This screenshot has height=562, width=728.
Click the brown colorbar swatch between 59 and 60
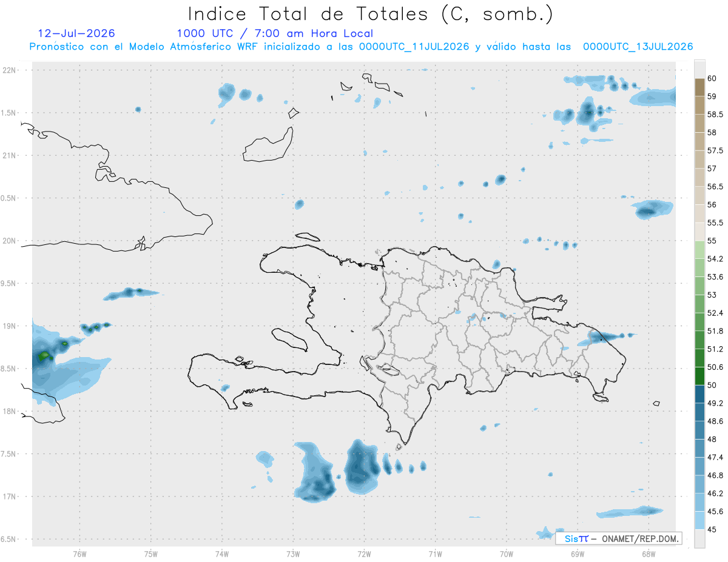pyautogui.click(x=699, y=87)
